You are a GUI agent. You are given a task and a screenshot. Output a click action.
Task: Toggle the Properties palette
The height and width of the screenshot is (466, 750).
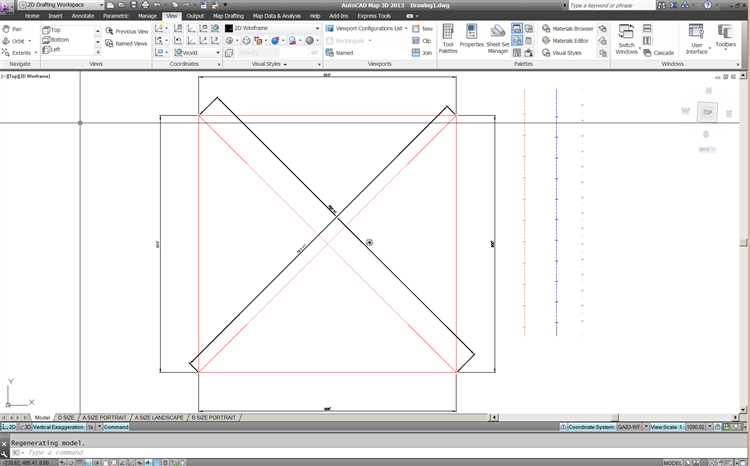coord(472,36)
